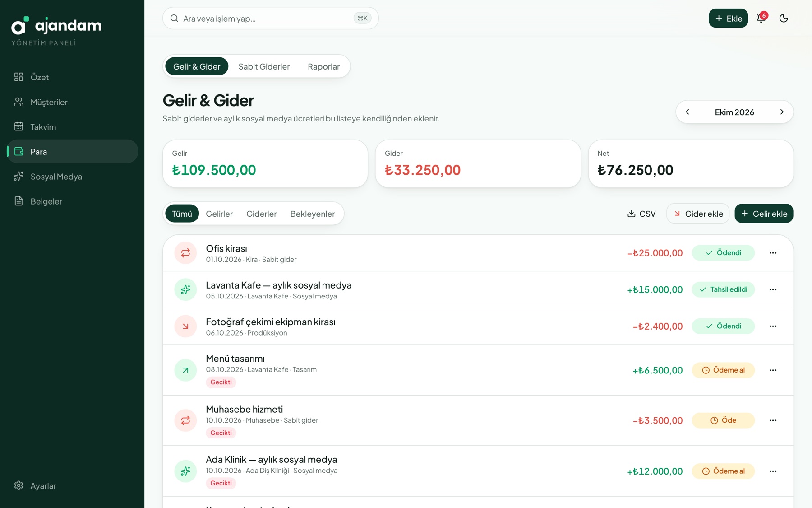Go to Müşteriler section

tap(72, 102)
